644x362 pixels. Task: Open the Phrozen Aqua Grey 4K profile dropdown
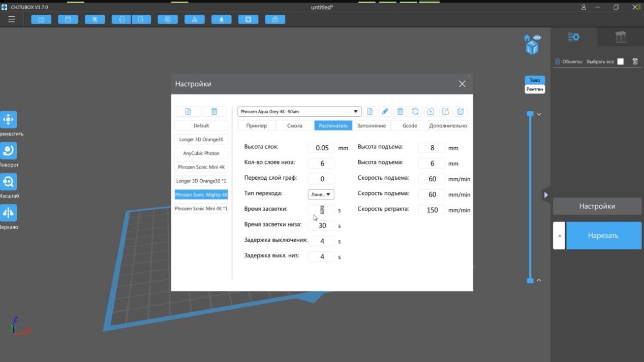coord(299,112)
